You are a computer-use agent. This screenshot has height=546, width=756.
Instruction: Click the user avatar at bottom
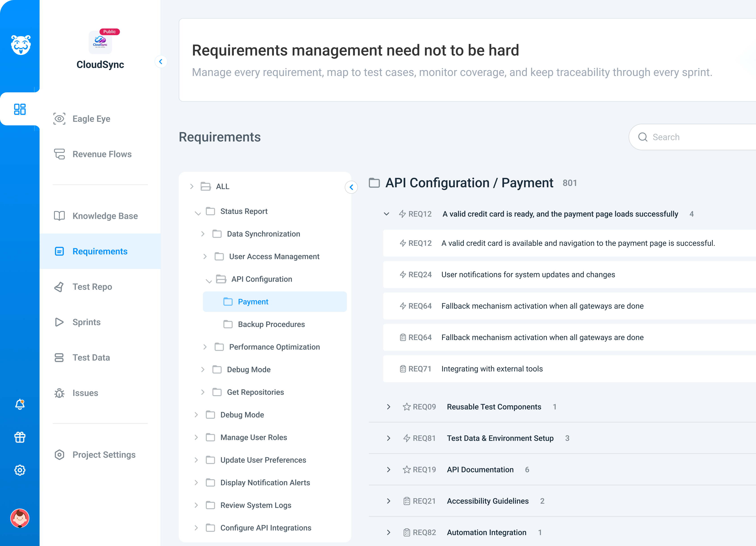[20, 518]
